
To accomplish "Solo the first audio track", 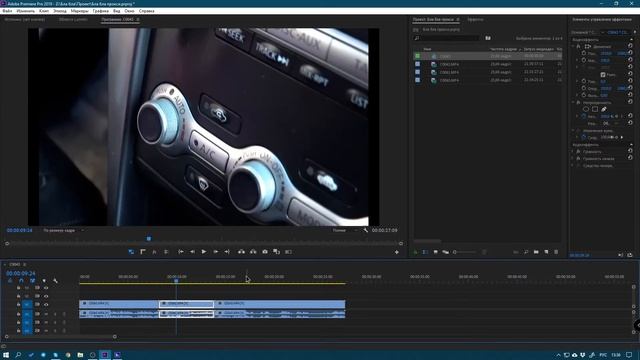I will (x=55, y=314).
